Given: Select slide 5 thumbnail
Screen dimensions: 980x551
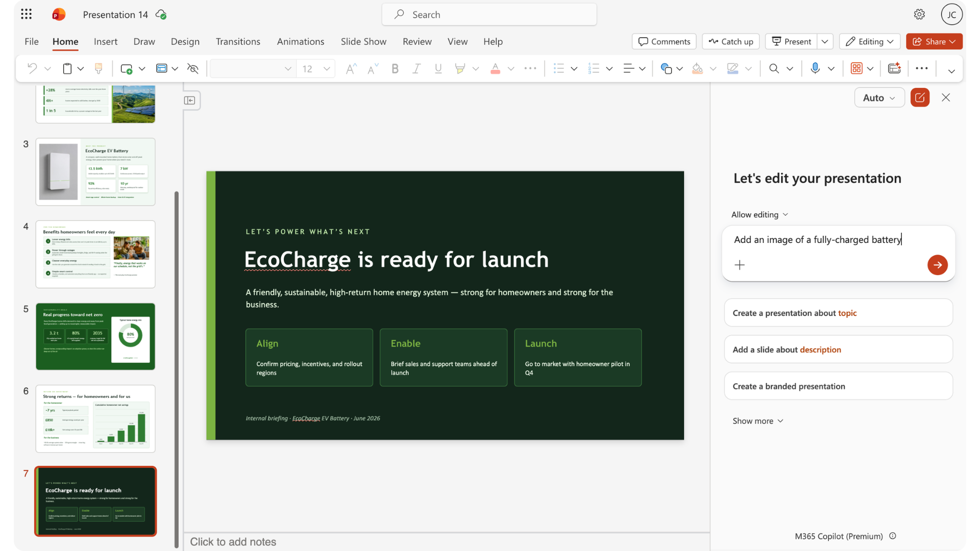Looking at the screenshot, I should pos(95,336).
